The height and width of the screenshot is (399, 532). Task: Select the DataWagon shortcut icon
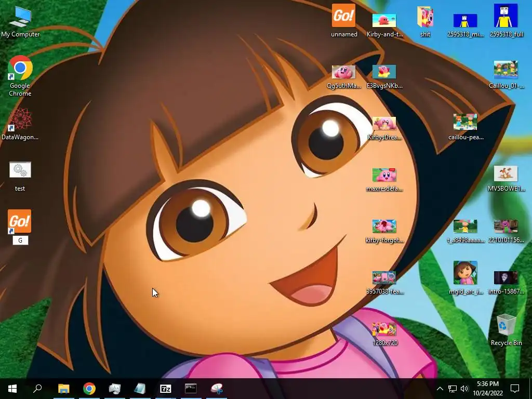coord(20,124)
